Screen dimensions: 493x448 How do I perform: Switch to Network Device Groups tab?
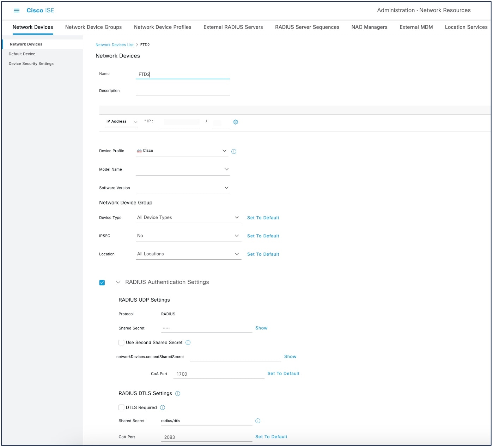[x=93, y=27]
